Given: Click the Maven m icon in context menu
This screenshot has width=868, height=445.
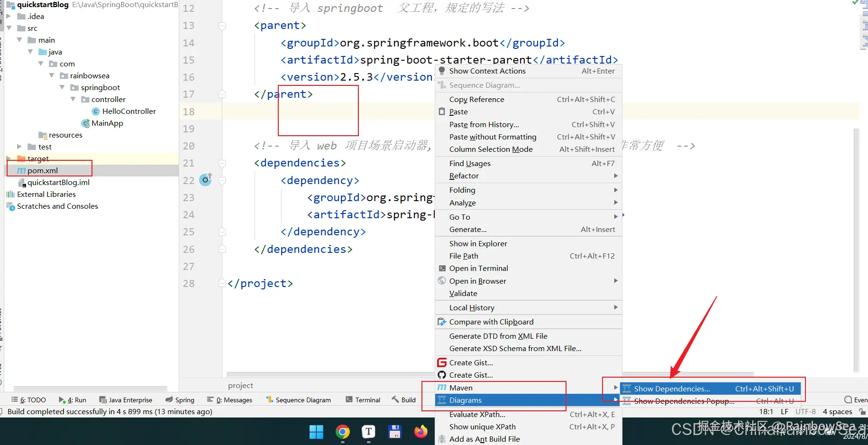Looking at the screenshot, I should 442,388.
